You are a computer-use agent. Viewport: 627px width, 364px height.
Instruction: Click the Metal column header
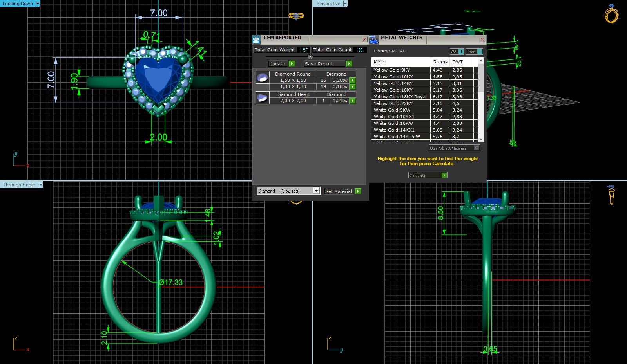click(x=401, y=62)
